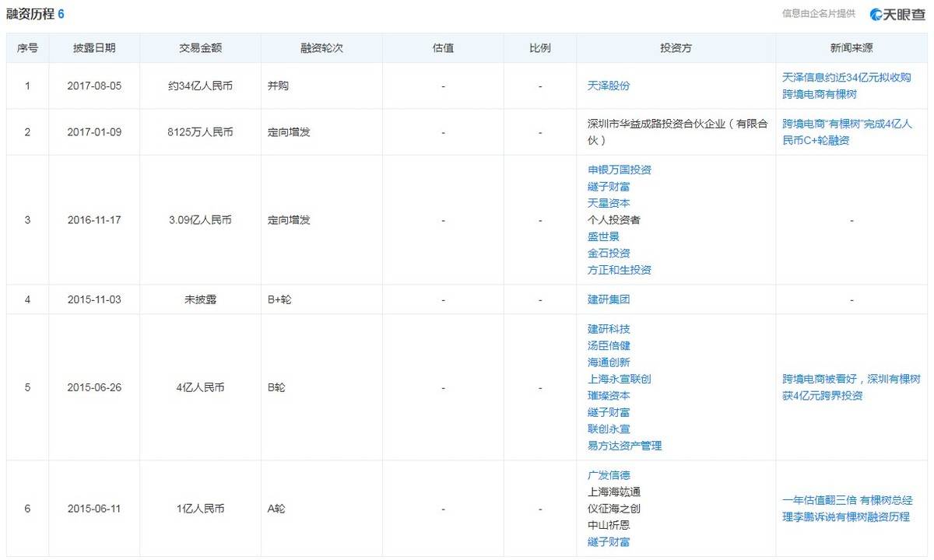Screen dimensions: 934x560
Task: Click the amount 8125万人民币
Action: pos(200,132)
